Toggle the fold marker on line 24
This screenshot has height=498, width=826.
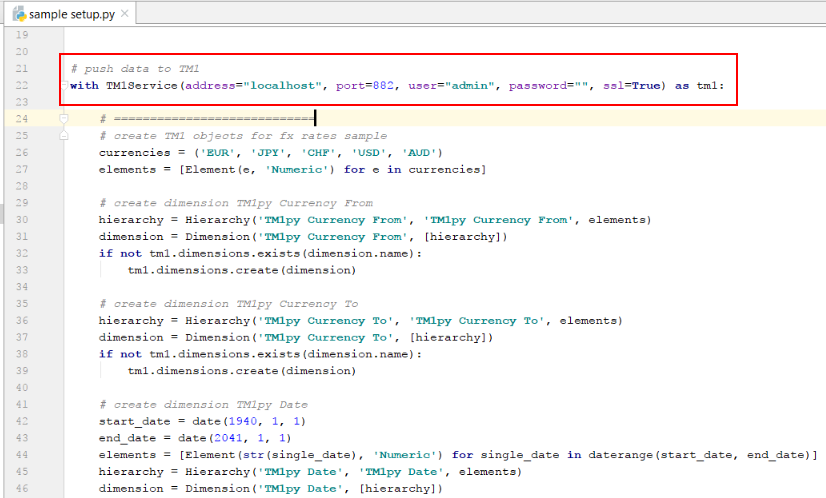pyautogui.click(x=63, y=119)
